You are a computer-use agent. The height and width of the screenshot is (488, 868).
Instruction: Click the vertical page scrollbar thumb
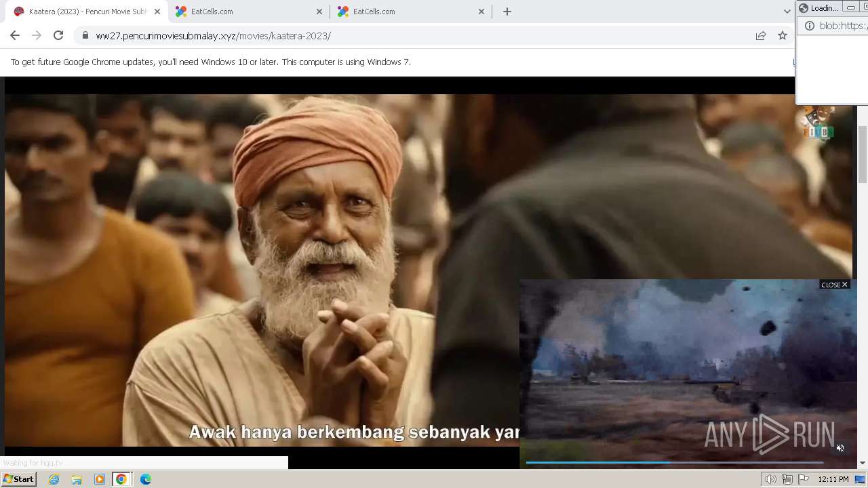coord(863,155)
